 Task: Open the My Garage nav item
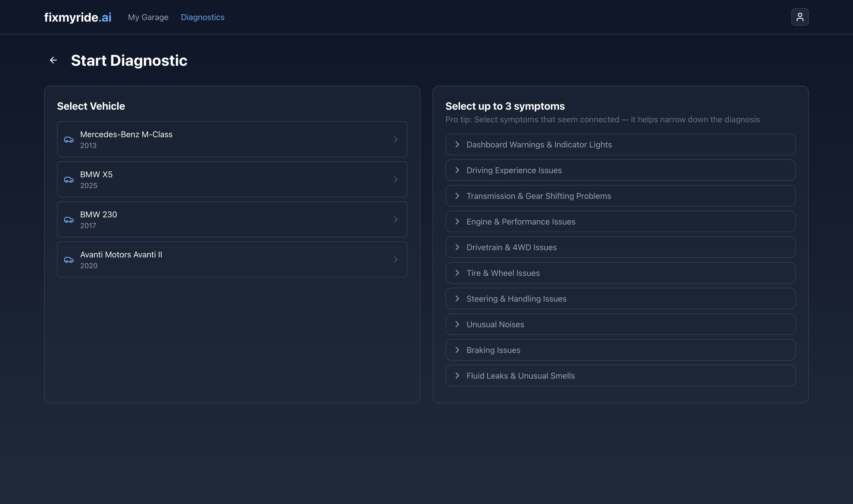148,17
